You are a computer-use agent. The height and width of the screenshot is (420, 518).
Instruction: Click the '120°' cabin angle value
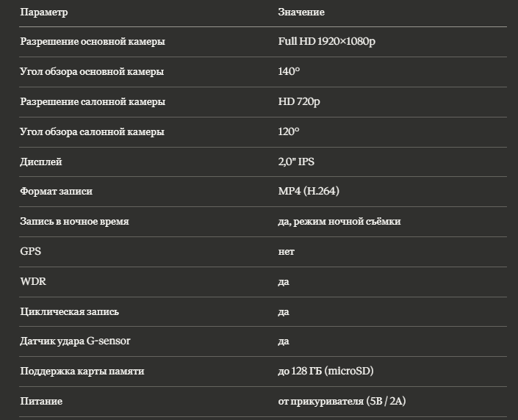[289, 132]
